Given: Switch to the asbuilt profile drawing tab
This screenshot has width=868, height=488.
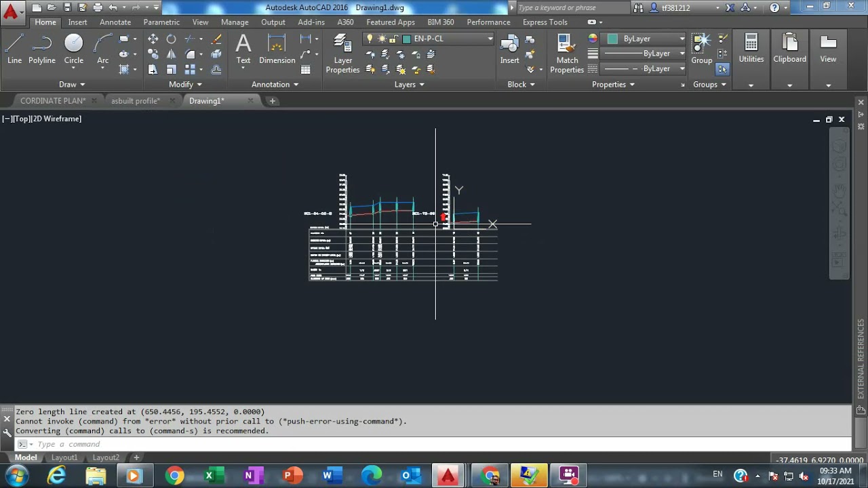Looking at the screenshot, I should (x=136, y=101).
